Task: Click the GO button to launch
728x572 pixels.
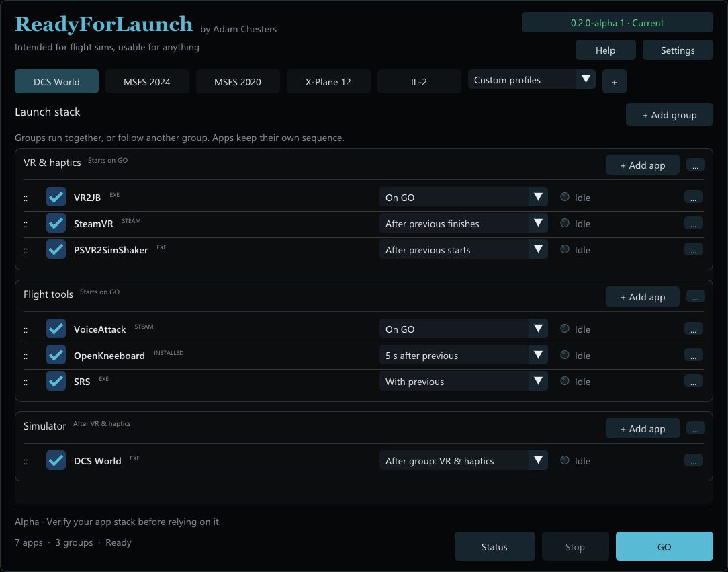Action: tap(664, 546)
